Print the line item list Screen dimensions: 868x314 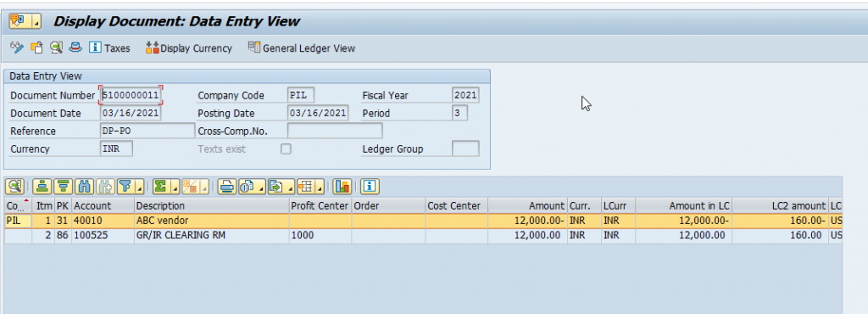tap(227, 187)
